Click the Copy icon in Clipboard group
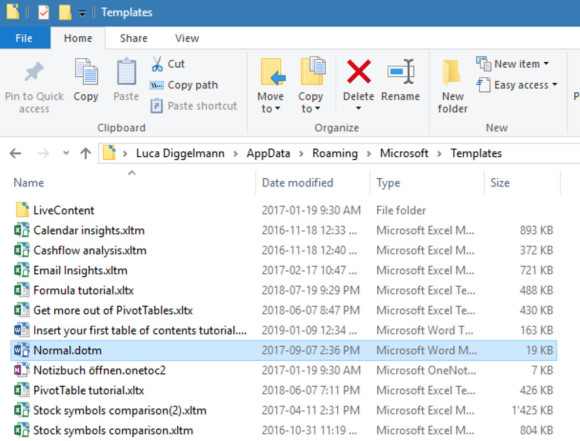This screenshot has height=441, width=580. [x=86, y=72]
